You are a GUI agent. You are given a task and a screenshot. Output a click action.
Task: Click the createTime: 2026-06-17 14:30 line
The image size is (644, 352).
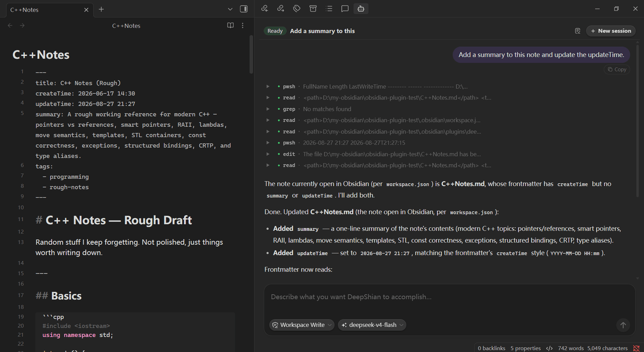coord(85,93)
